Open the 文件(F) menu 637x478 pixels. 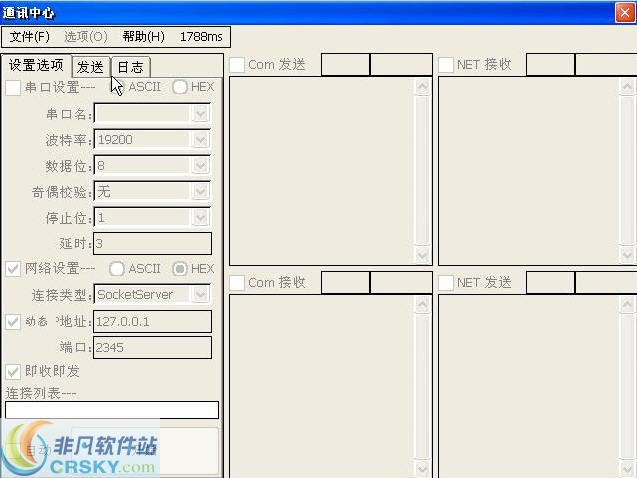[x=29, y=37]
